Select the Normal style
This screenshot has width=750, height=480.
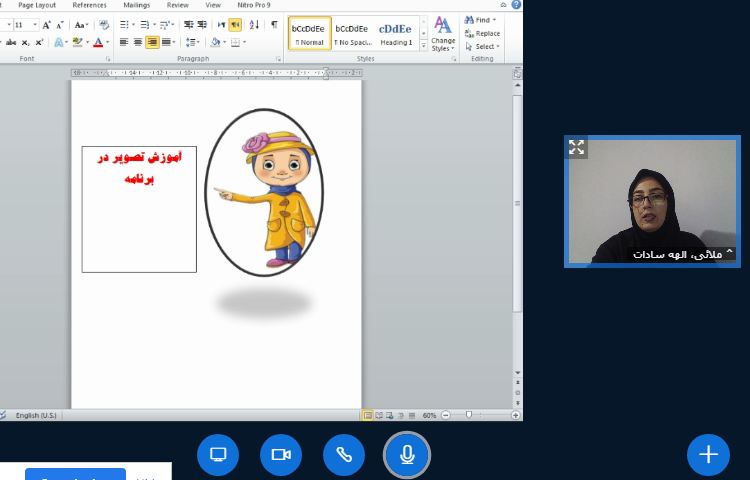pyautogui.click(x=309, y=33)
